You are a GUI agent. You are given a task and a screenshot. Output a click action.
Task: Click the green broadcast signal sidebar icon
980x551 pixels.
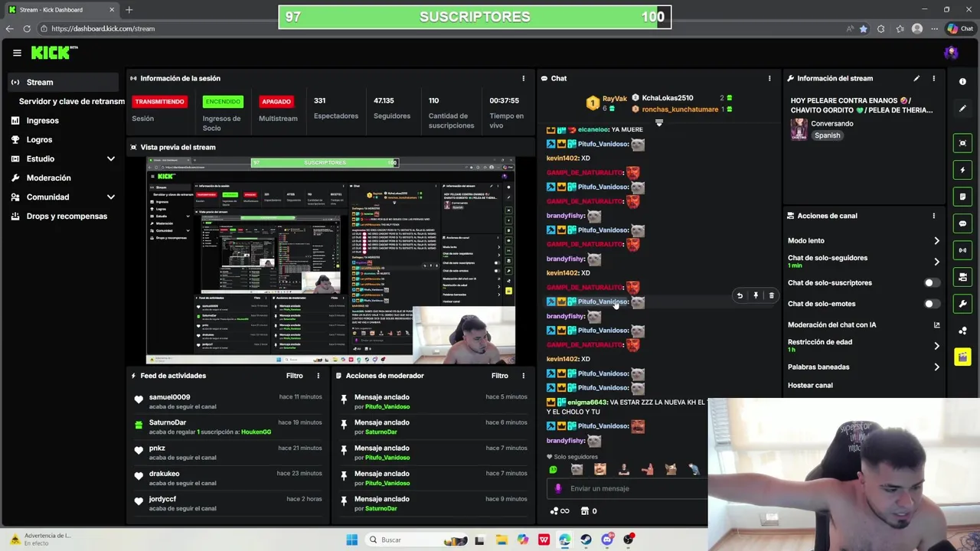tap(962, 250)
